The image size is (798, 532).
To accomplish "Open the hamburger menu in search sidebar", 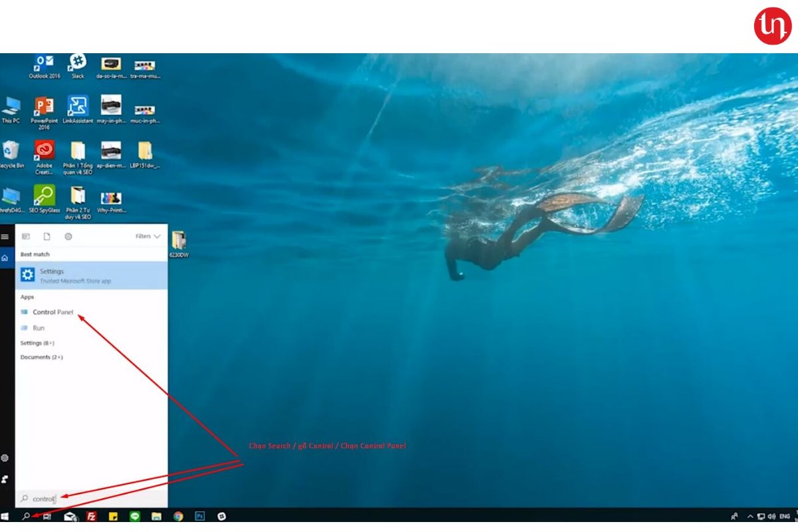I will [5, 237].
